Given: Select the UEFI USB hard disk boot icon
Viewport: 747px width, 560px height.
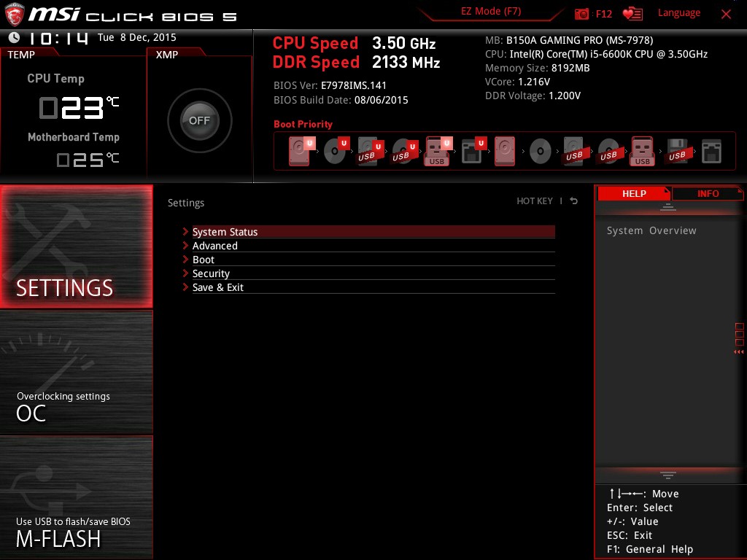Looking at the screenshot, I should 371,152.
